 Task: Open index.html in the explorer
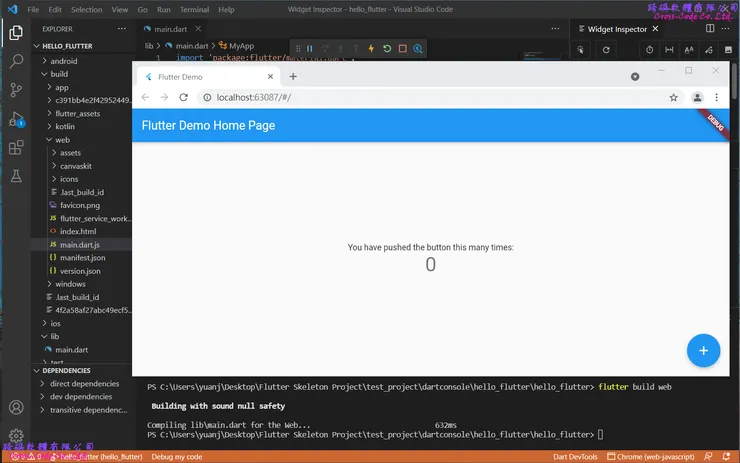[78, 231]
